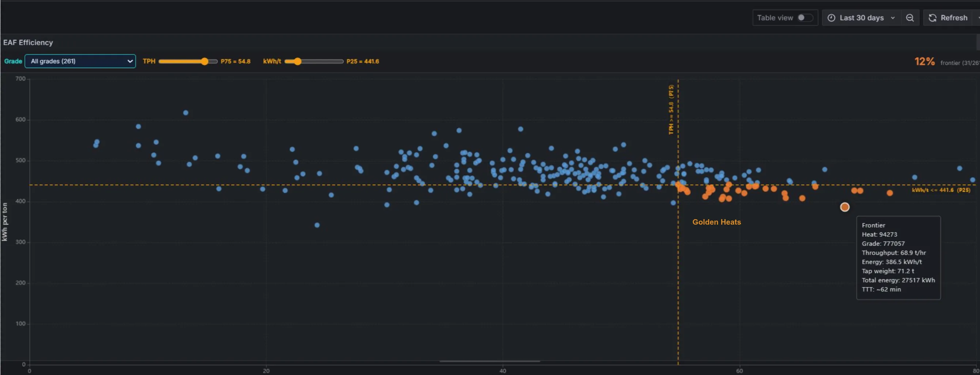Click the kWh/t <= 441.6 (P25) label

(x=940, y=190)
